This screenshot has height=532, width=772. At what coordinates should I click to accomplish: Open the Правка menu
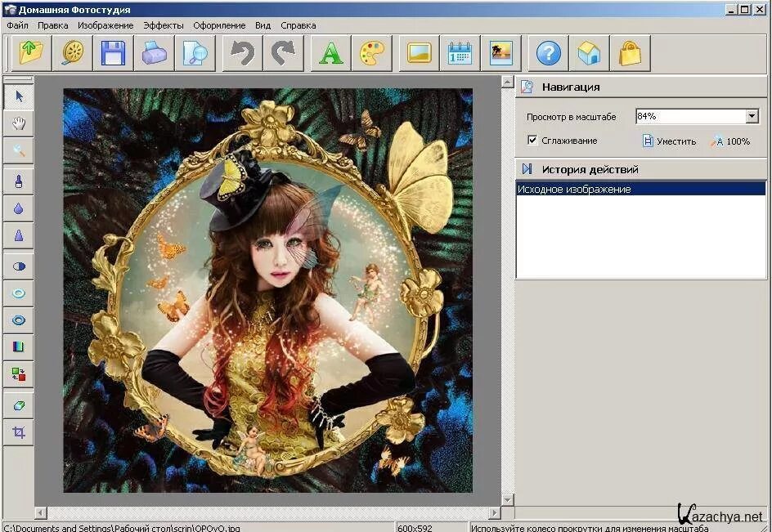(52, 25)
